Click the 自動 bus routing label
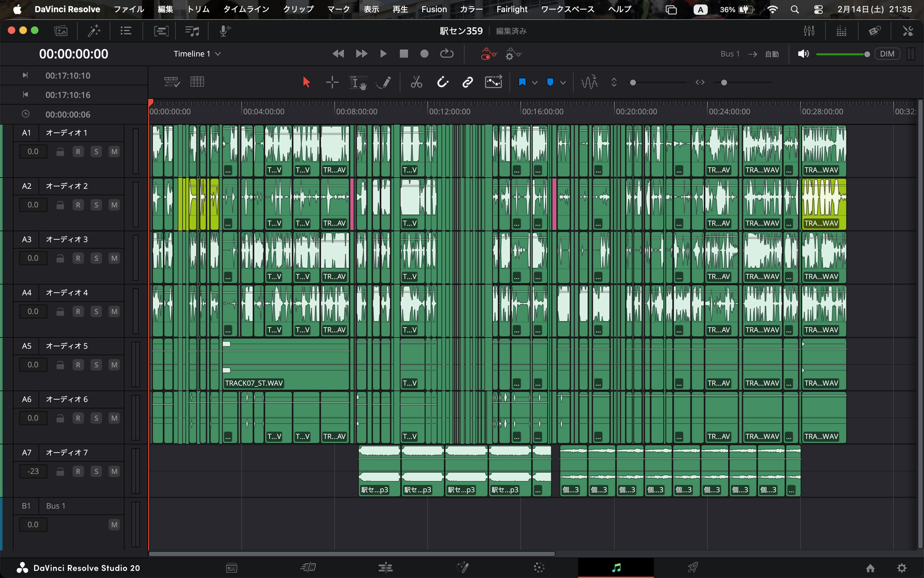Screen dimensions: 924x578 772,54
